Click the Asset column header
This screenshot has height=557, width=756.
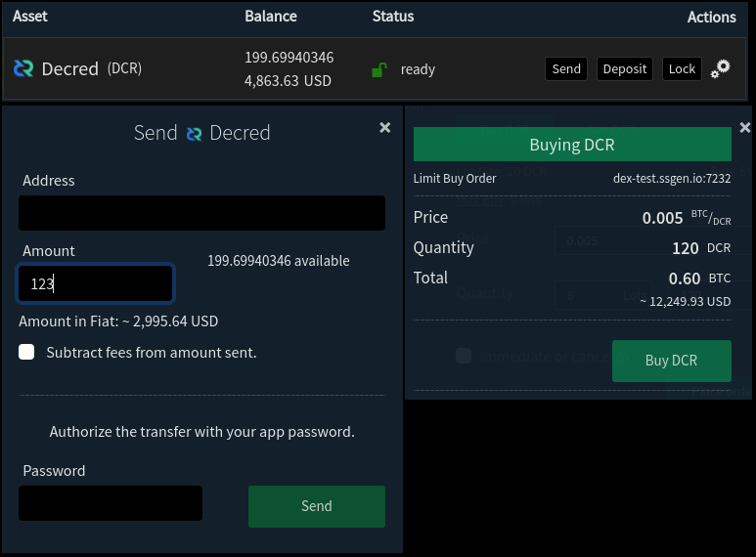pos(30,17)
